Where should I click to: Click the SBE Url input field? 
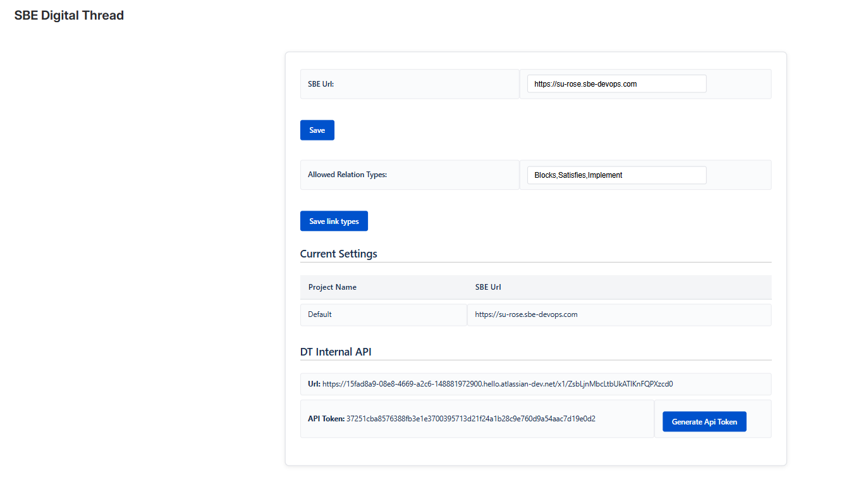tap(616, 84)
